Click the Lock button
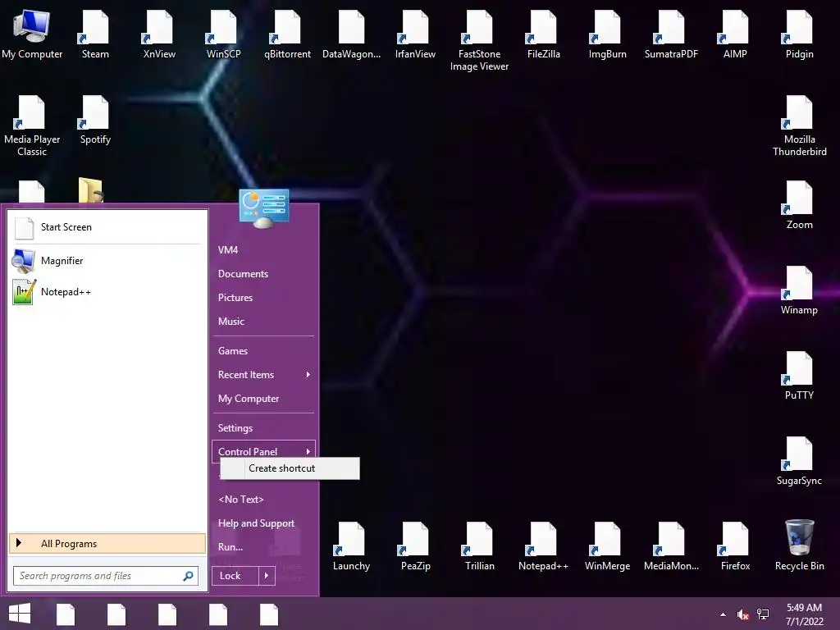840x630 pixels. tap(235, 575)
